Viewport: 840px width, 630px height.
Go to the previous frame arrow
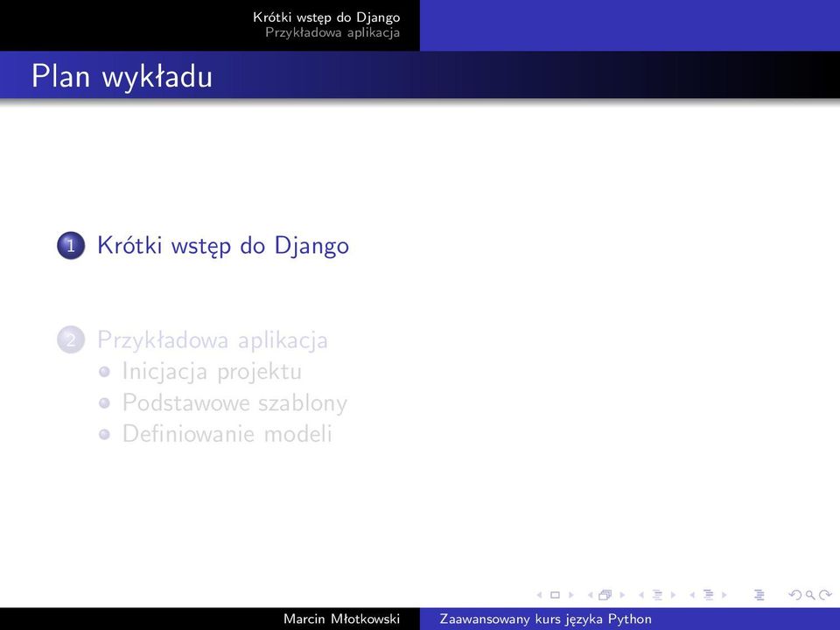pyautogui.click(x=591, y=595)
